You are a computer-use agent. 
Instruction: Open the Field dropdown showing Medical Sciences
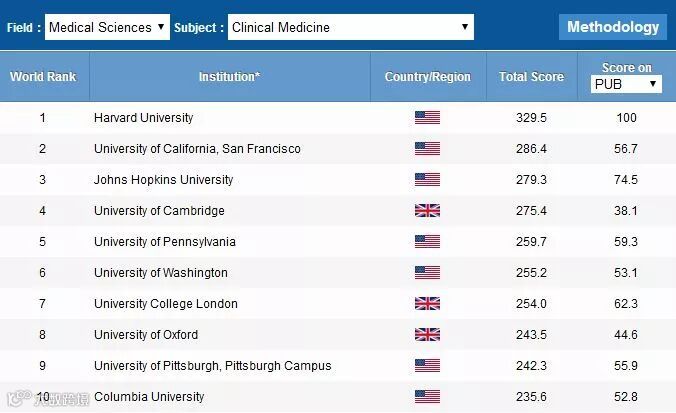(107, 27)
